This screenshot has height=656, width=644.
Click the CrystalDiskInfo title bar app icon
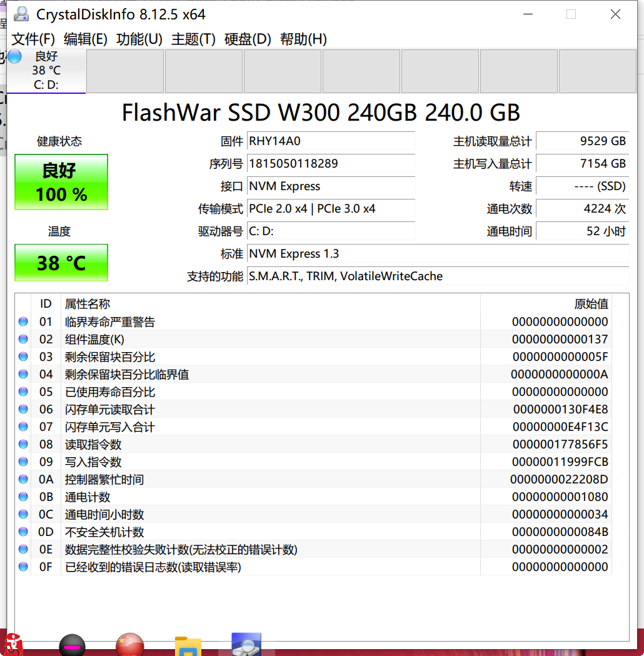[x=21, y=14]
